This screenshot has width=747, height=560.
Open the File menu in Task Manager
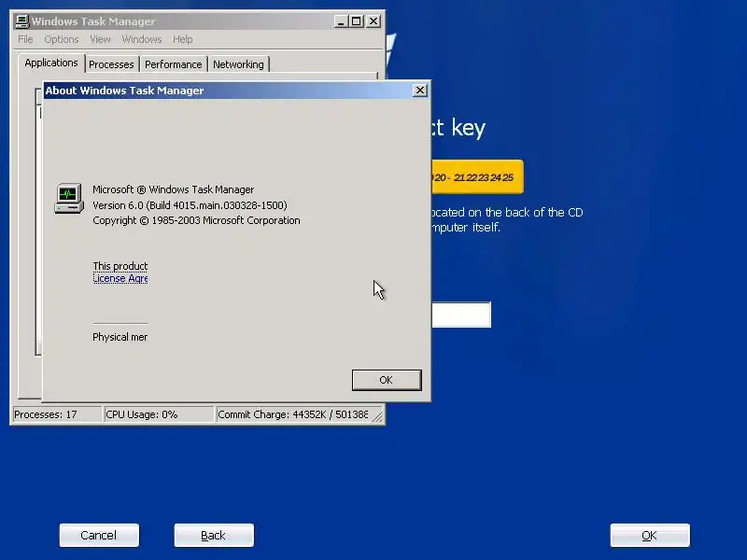(25, 39)
